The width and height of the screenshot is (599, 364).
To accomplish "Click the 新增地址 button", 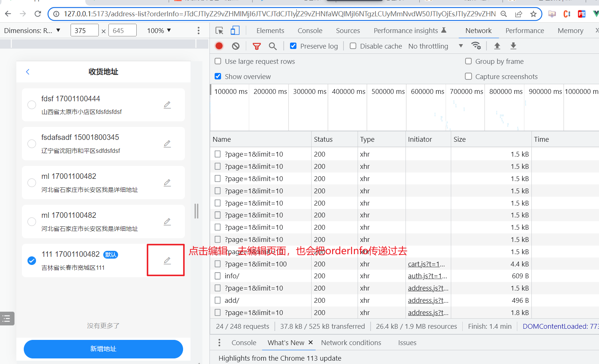I will pyautogui.click(x=103, y=349).
